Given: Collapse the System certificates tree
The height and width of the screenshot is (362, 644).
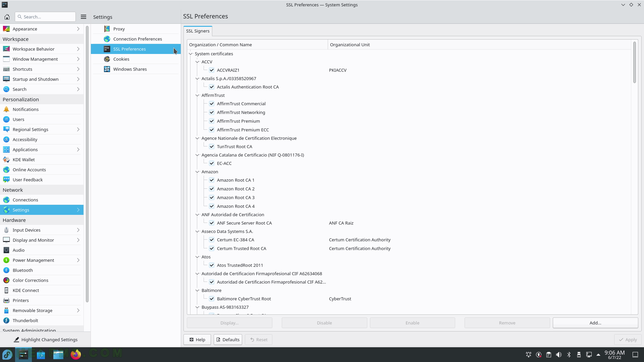Looking at the screenshot, I should click(x=191, y=54).
